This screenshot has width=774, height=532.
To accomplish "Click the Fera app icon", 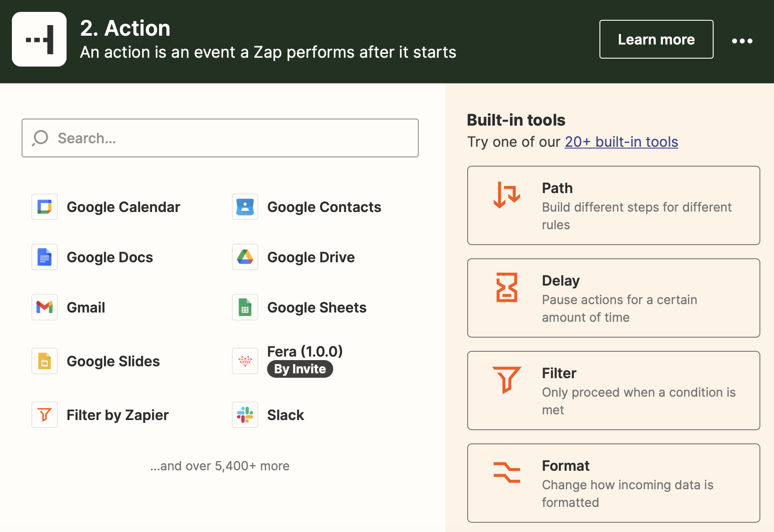I will point(245,361).
